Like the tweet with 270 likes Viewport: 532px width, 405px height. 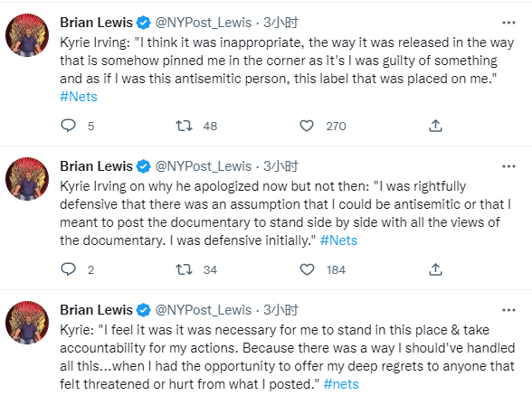[307, 126]
